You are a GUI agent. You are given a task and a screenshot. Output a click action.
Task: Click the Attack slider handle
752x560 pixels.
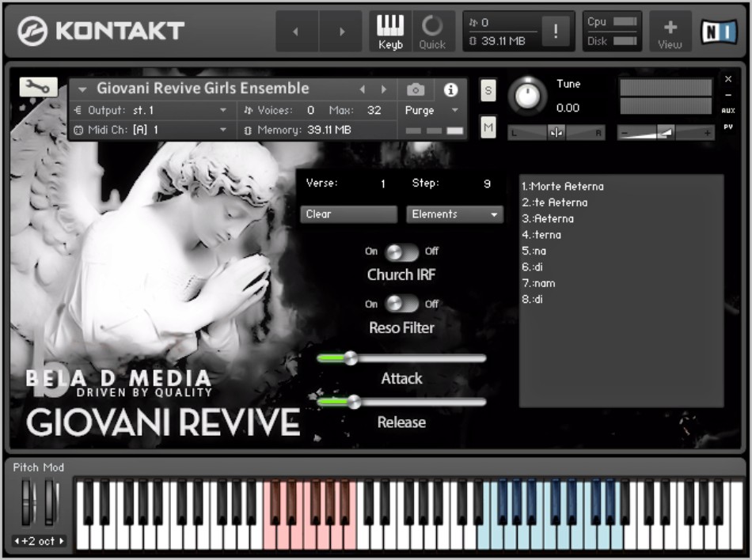(x=351, y=358)
